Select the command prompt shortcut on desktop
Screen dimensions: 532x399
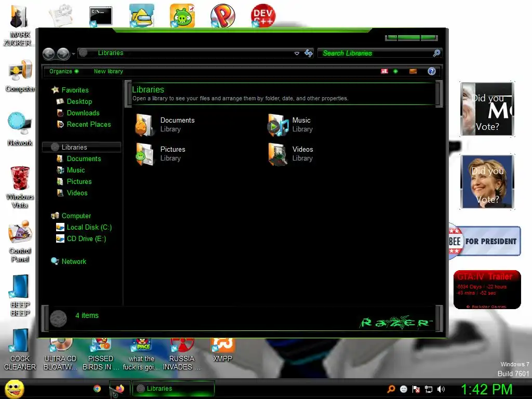tap(100, 16)
